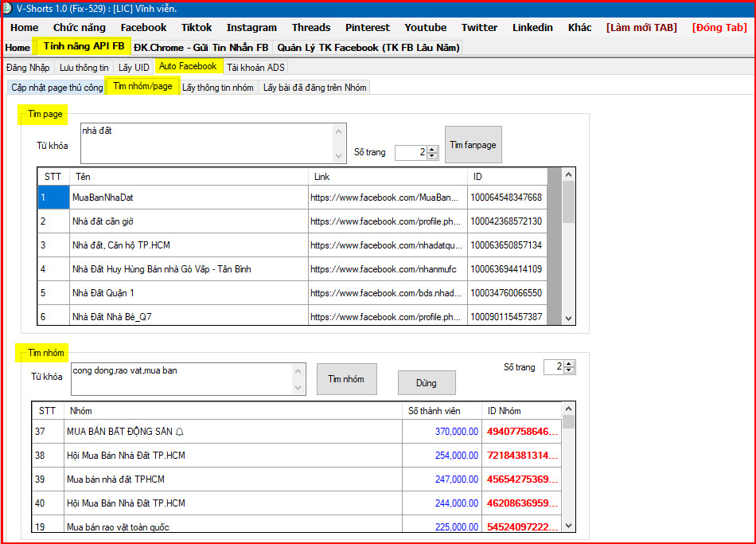756x544 pixels.
Task: Increase Số trang value in Tìm nhóm section
Action: [569, 364]
